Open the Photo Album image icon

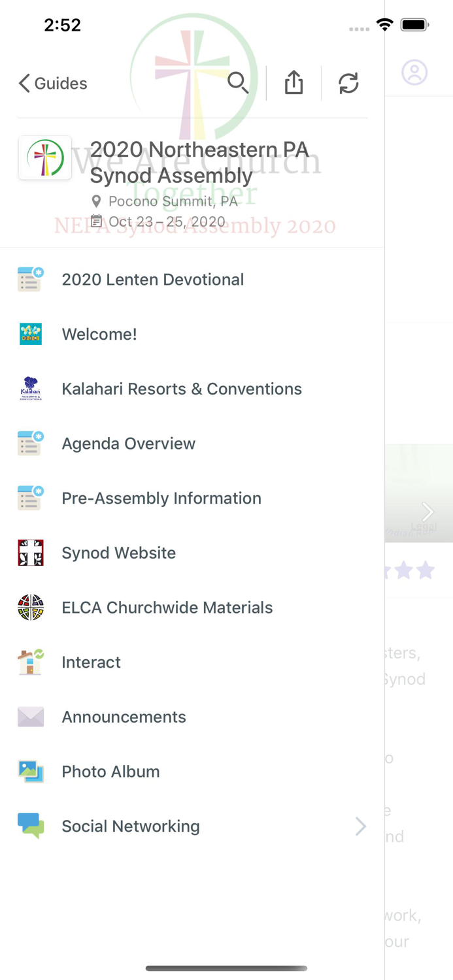(30, 771)
